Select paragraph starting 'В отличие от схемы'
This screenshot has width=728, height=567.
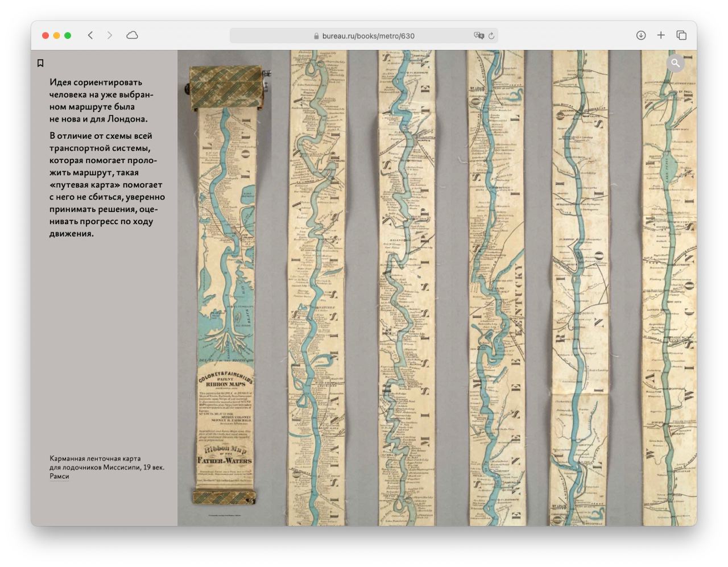(107, 185)
